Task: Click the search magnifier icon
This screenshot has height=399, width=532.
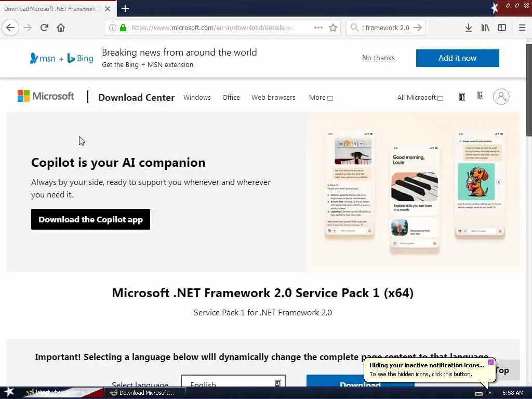Action: coord(354,28)
